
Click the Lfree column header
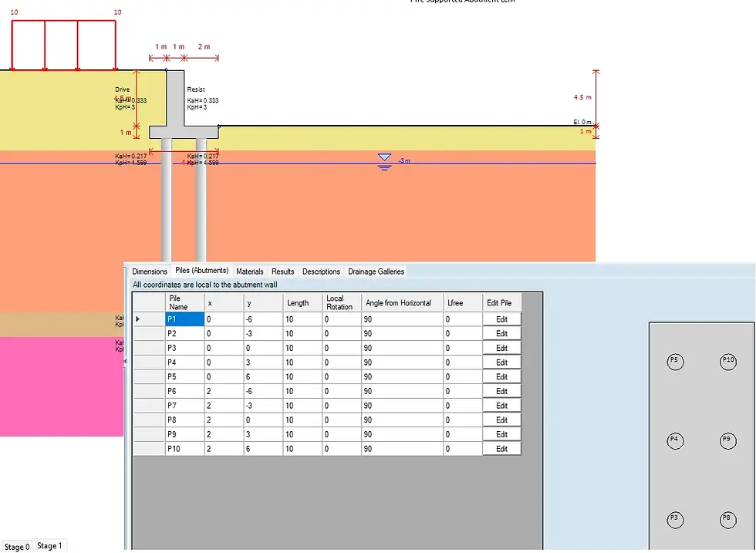coord(463,302)
